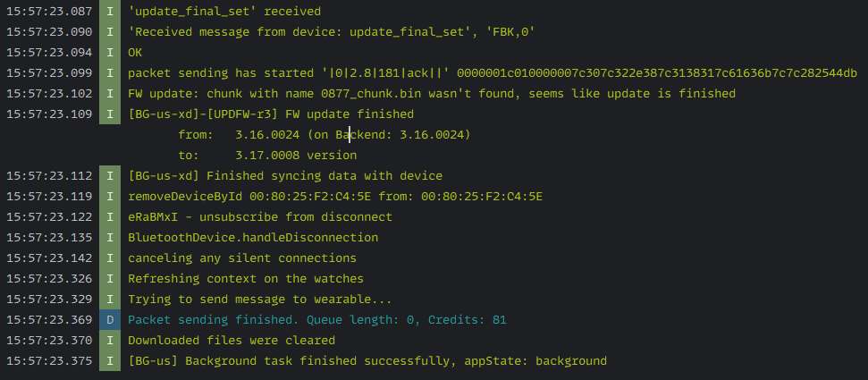Select the 'packet sending has started' log line

click(492, 73)
